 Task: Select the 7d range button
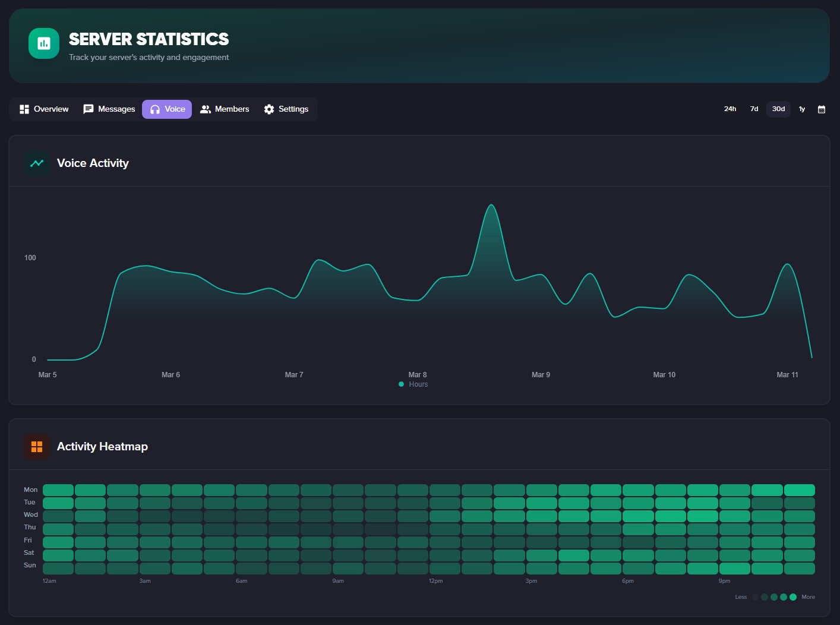click(x=754, y=109)
